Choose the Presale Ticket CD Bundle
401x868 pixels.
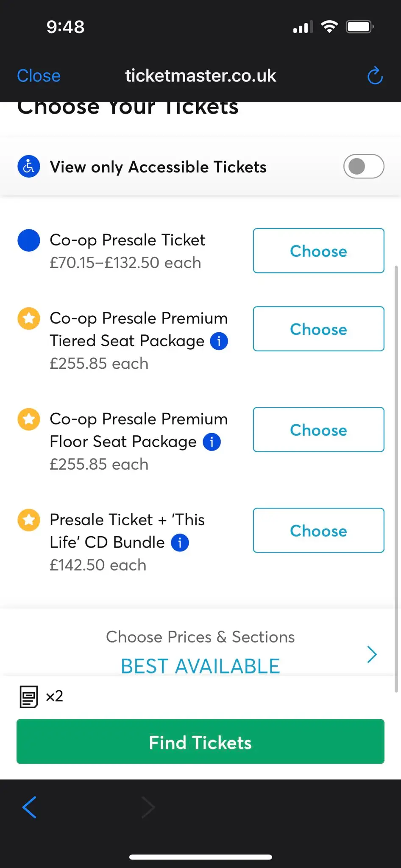click(x=318, y=531)
